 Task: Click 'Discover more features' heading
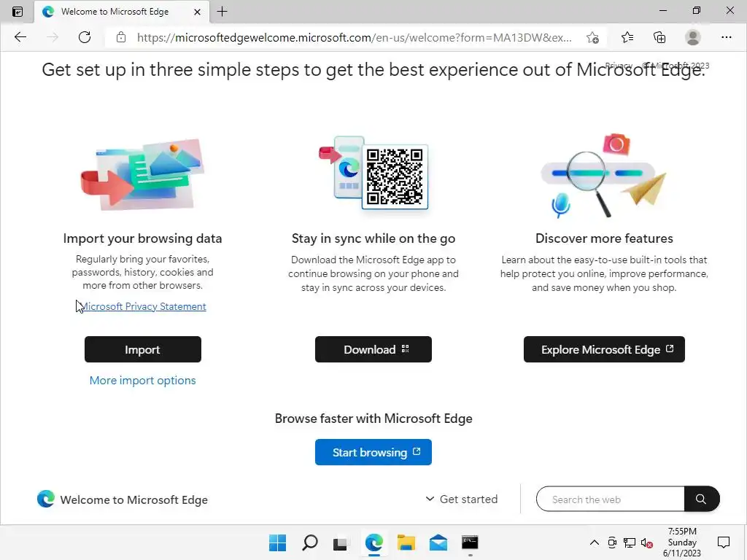604,238
